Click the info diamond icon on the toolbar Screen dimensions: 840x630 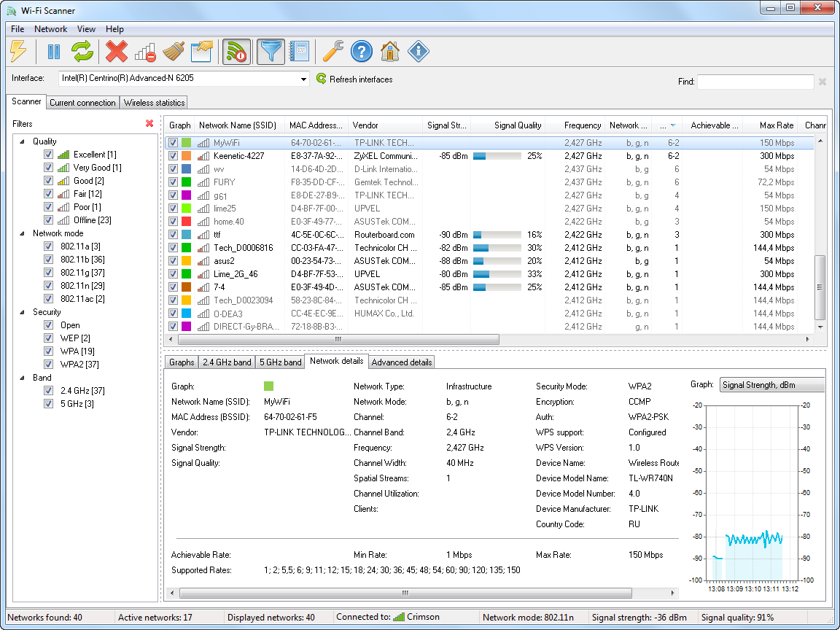pyautogui.click(x=419, y=51)
